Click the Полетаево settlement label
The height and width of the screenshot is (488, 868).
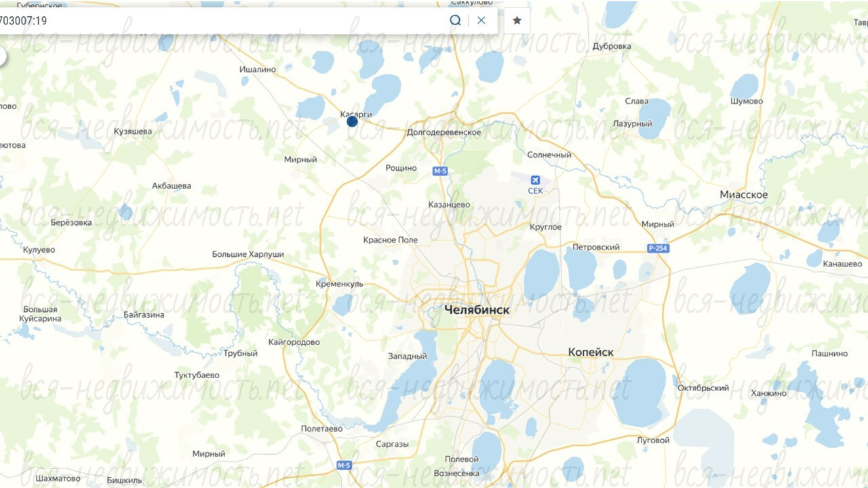[x=322, y=428]
